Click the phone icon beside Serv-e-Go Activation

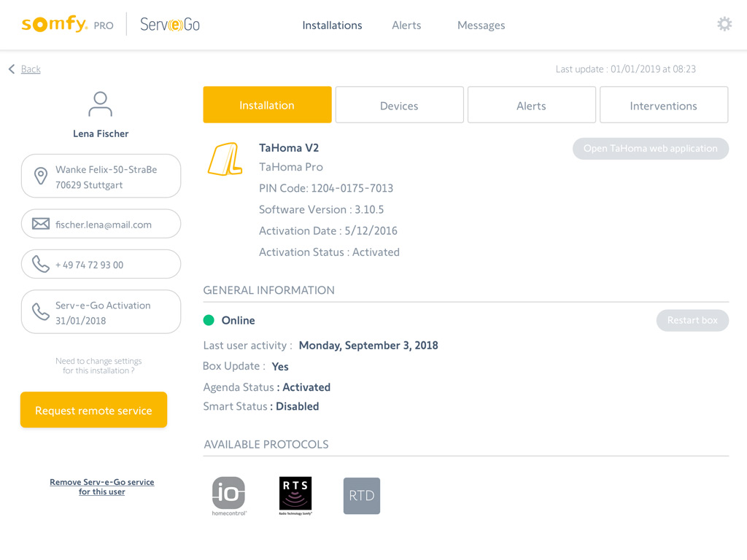pyautogui.click(x=41, y=312)
